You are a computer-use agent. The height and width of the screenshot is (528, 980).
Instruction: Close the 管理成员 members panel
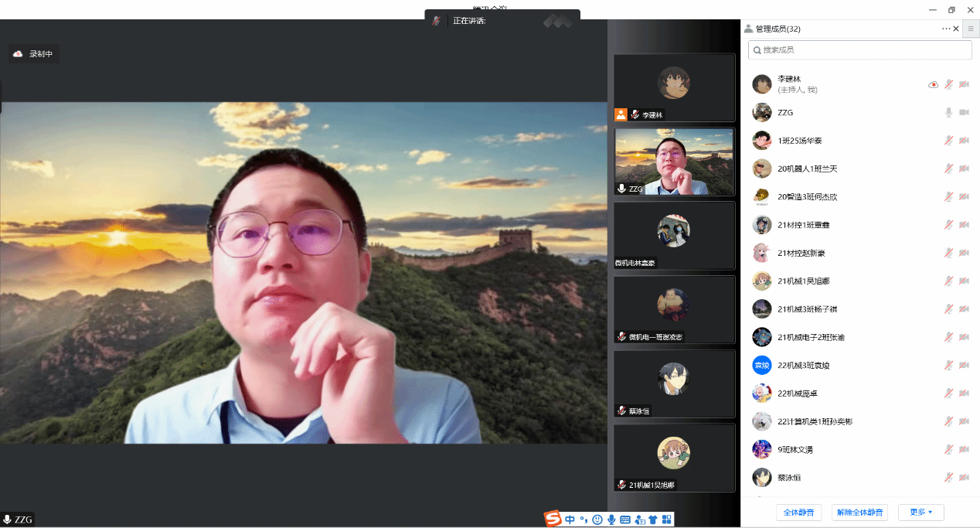coord(956,29)
